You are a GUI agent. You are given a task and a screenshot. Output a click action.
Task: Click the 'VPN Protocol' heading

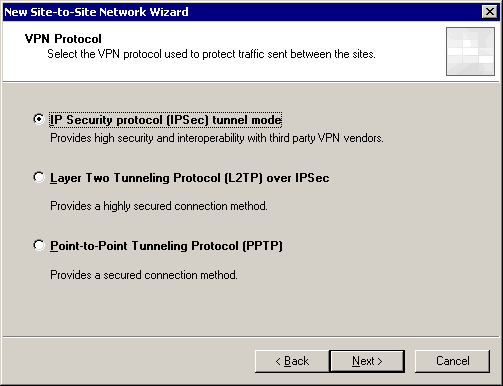coord(63,39)
